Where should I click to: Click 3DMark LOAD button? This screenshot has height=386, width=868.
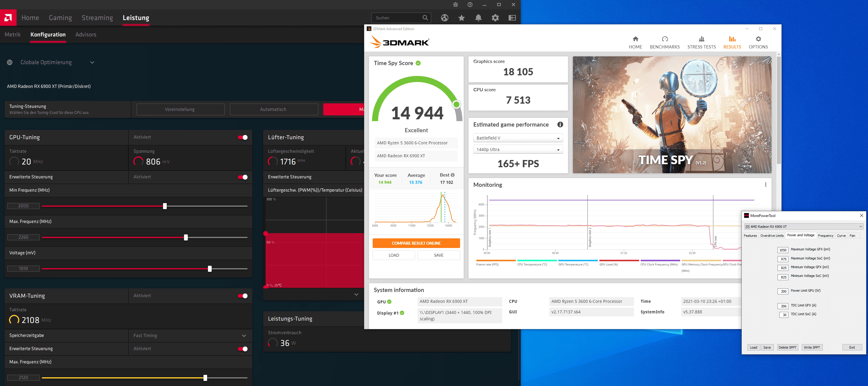tap(393, 255)
